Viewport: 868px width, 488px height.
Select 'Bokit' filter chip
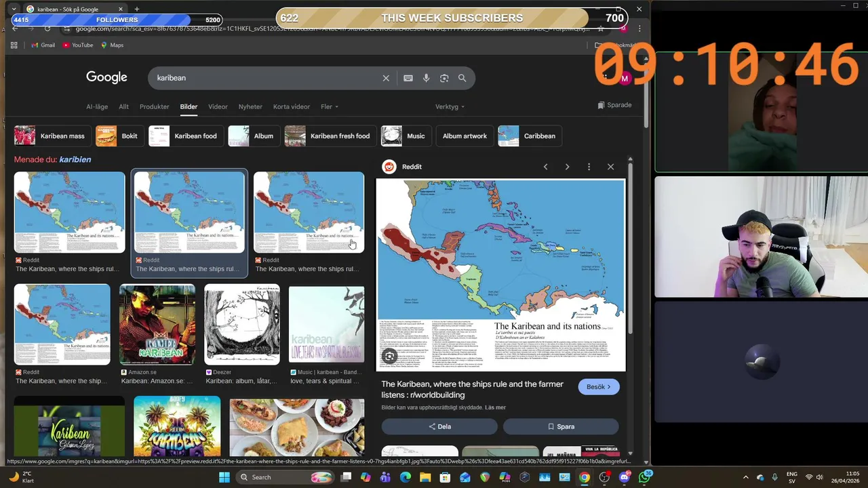pos(119,136)
